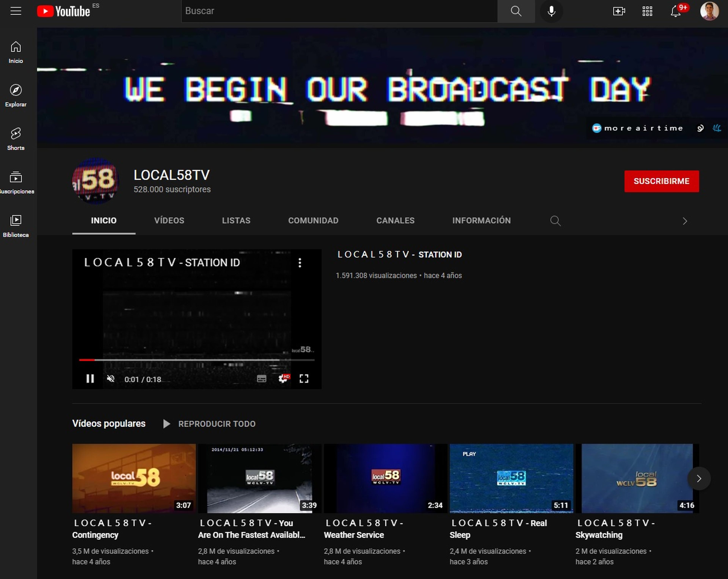Open account avatar menu

709,11
